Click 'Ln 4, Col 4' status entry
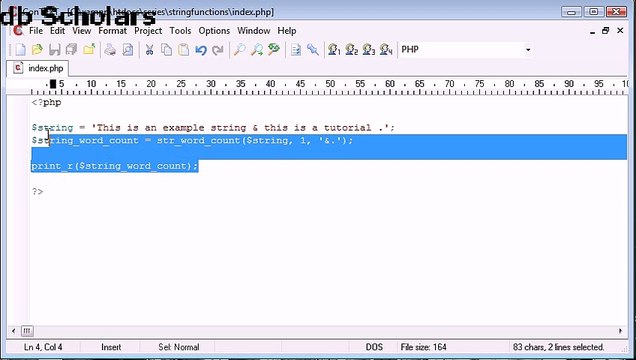The width and height of the screenshot is (636, 360). tap(43, 347)
